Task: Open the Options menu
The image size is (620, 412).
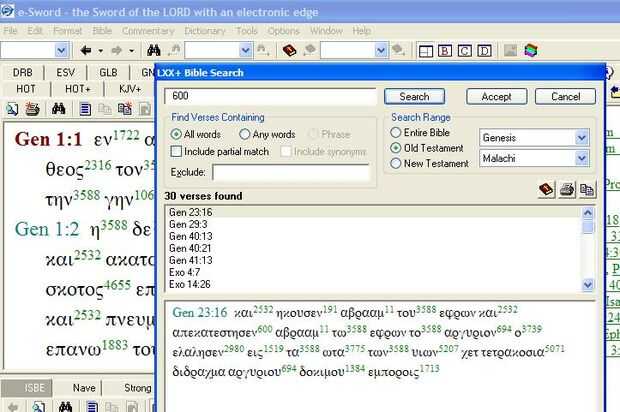Action: 284,31
